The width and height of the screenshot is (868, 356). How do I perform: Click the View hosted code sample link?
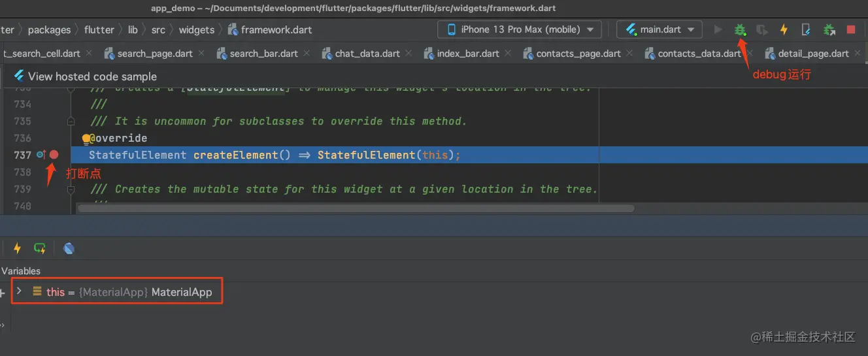pos(92,76)
